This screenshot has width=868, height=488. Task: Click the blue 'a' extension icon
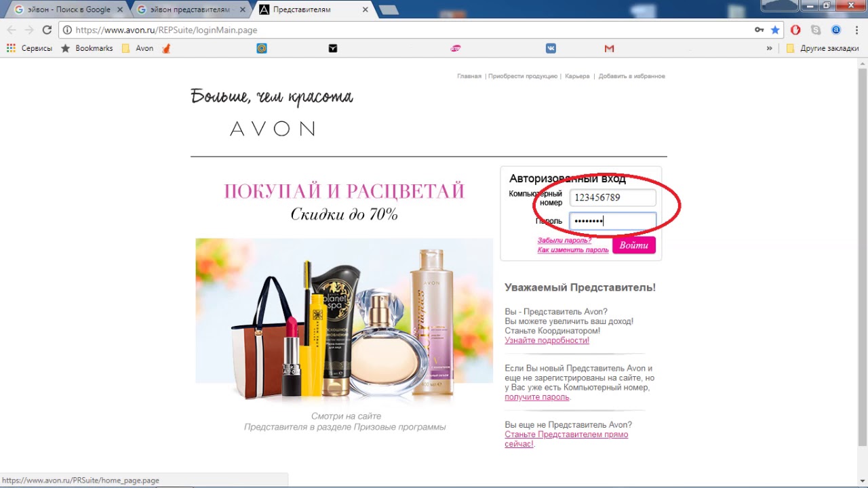pyautogui.click(x=836, y=30)
